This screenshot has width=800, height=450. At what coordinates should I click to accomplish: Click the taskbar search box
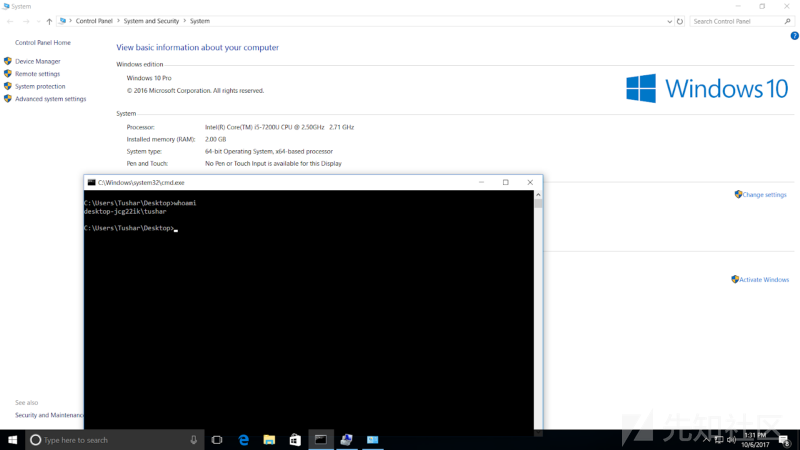(114, 440)
